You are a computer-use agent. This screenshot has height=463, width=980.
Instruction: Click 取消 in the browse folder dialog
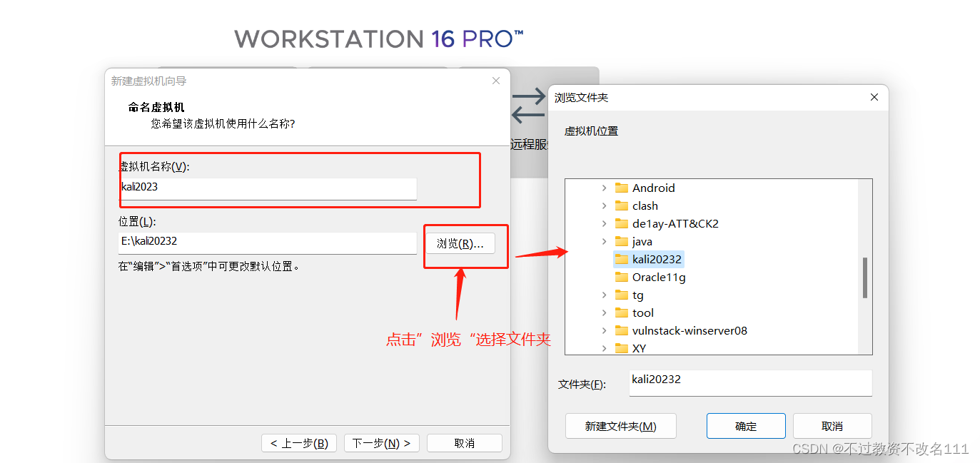pyautogui.click(x=832, y=426)
